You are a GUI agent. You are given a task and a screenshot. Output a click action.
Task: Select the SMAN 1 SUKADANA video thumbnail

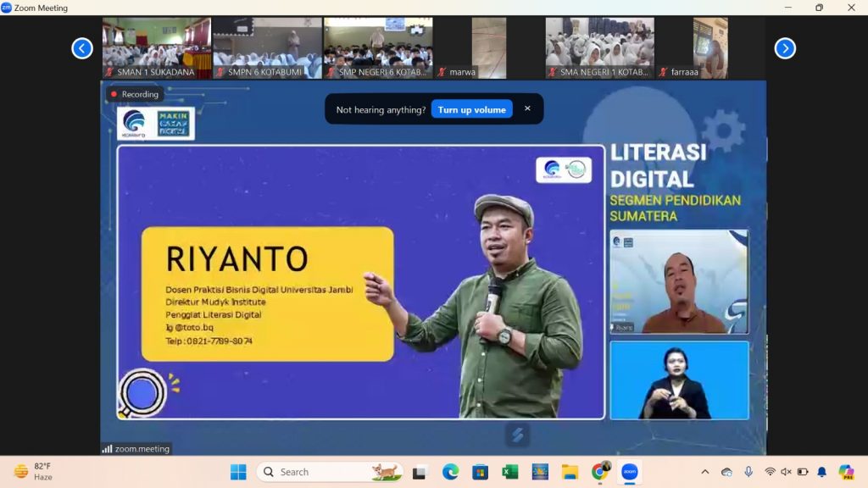(157, 48)
